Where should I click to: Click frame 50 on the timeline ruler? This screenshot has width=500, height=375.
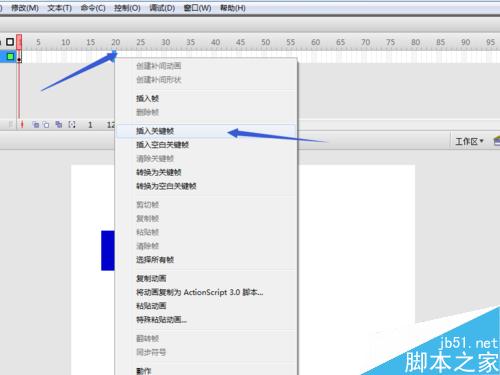[266, 42]
